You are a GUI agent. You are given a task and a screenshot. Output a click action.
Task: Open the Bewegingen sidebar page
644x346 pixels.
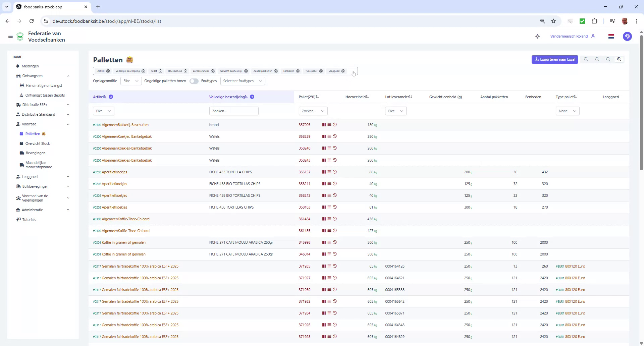coord(35,153)
